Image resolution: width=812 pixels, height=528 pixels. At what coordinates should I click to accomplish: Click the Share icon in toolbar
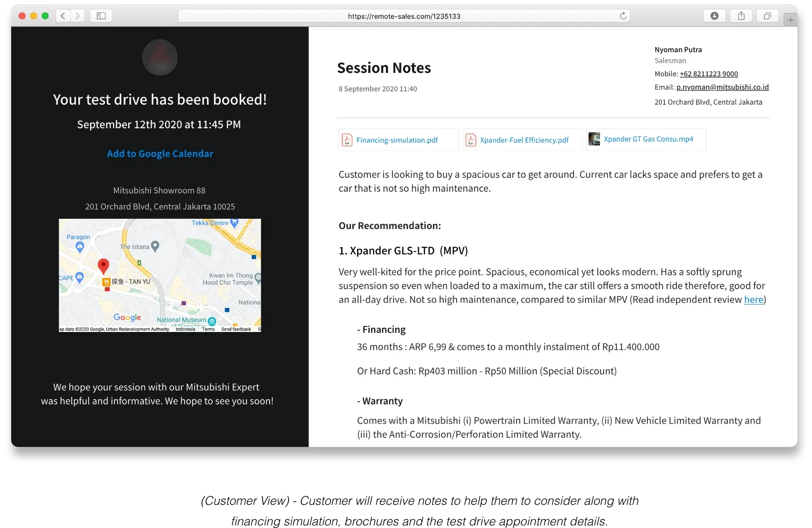pyautogui.click(x=741, y=16)
